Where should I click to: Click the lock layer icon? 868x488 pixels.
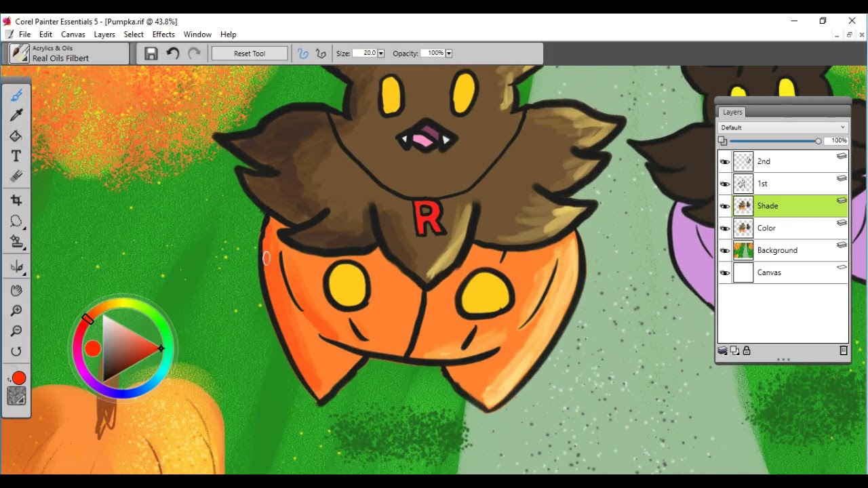point(747,350)
